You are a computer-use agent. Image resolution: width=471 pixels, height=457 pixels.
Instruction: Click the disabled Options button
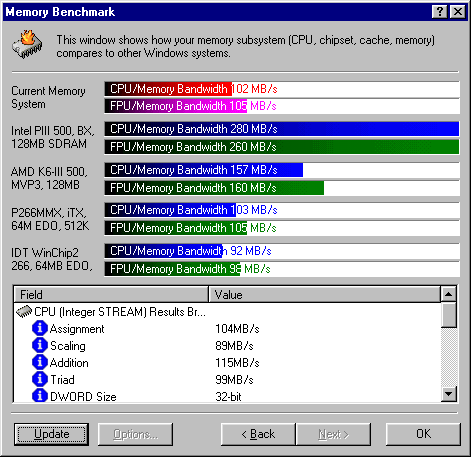click(135, 434)
